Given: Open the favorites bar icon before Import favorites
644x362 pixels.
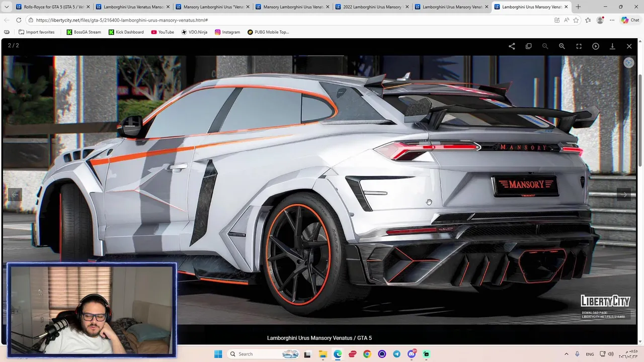Looking at the screenshot, I should pyautogui.click(x=7, y=32).
